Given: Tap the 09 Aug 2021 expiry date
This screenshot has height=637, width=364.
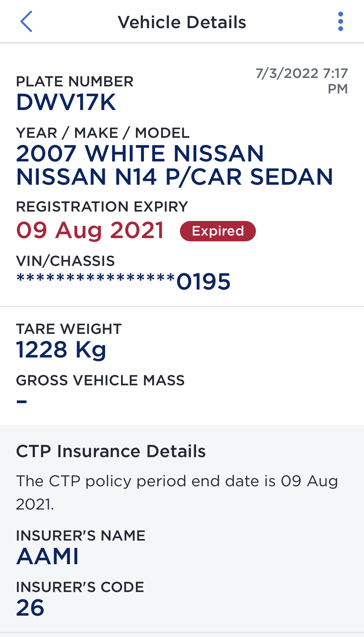Looking at the screenshot, I should click(x=90, y=230).
